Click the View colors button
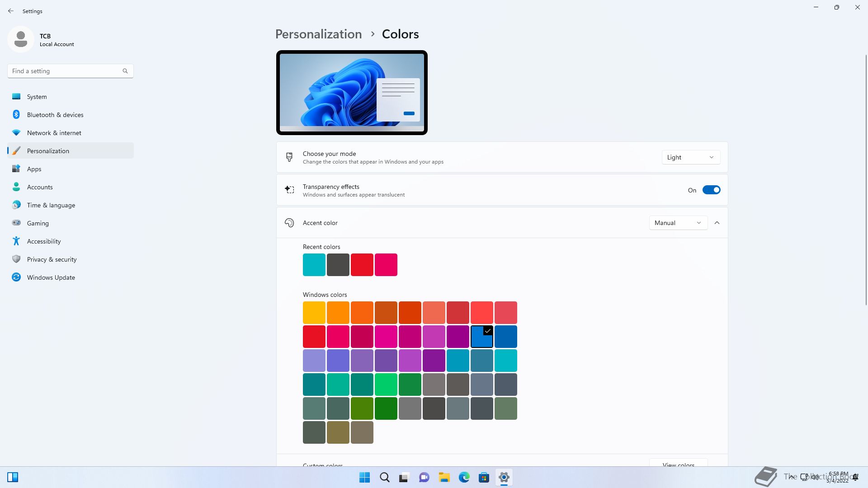The image size is (868, 488). point(678,463)
